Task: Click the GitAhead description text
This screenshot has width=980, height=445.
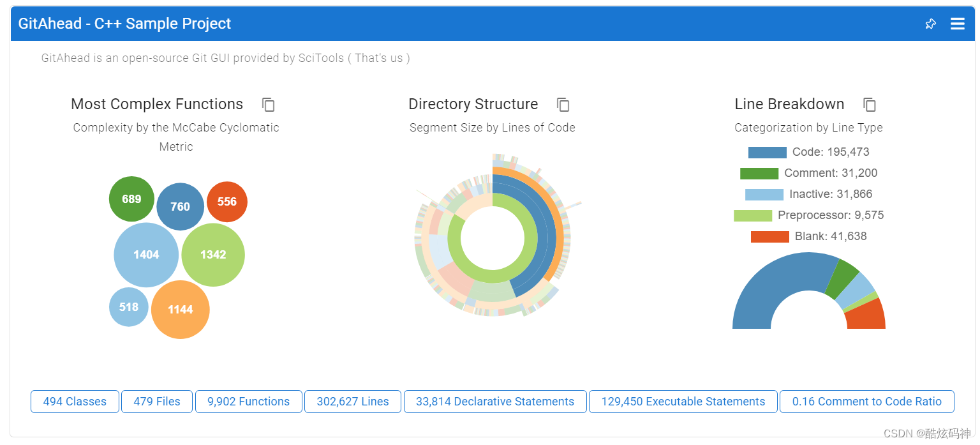Action: (x=226, y=58)
